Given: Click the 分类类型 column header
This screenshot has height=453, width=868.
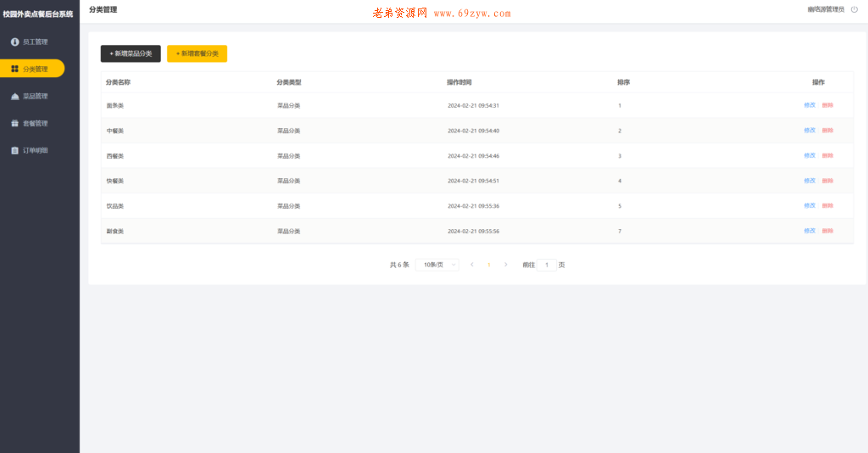Looking at the screenshot, I should (289, 82).
